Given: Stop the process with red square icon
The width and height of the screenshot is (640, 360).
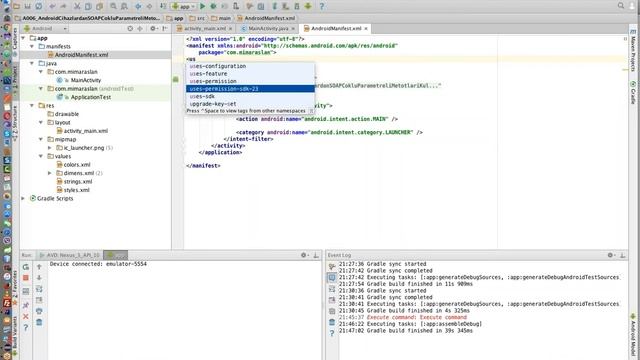Looking at the screenshot, I should click(26, 278).
